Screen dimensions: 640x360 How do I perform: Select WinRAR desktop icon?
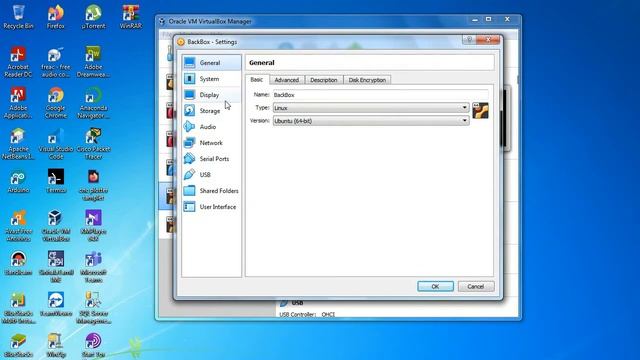131,17
